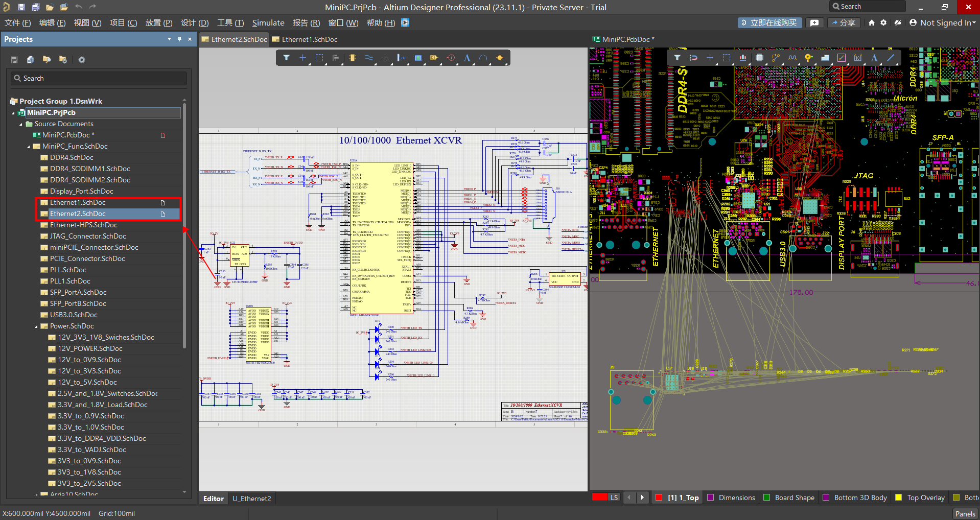The height and width of the screenshot is (520, 980).
Task: Click the Top Overlay yellow layer swatch
Action: click(x=899, y=498)
